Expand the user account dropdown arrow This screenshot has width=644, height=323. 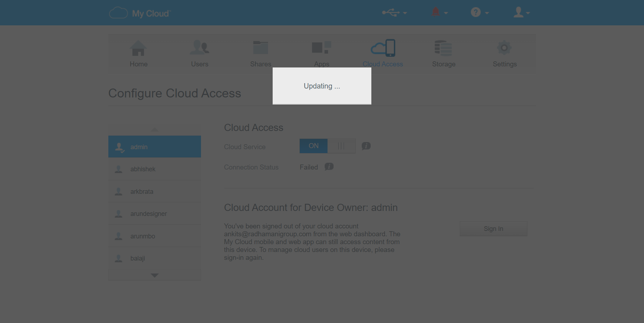point(528,13)
